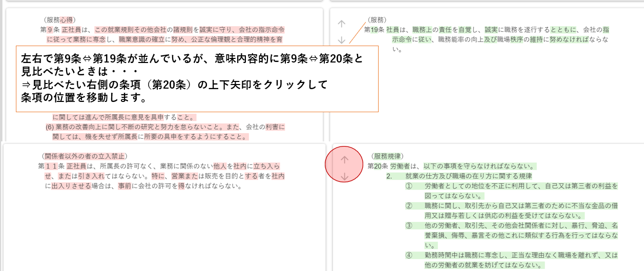Image resolution: width=644 pixels, height=271 pixels.
Task: Click the down arrow beside Article 19
Action: [342, 40]
